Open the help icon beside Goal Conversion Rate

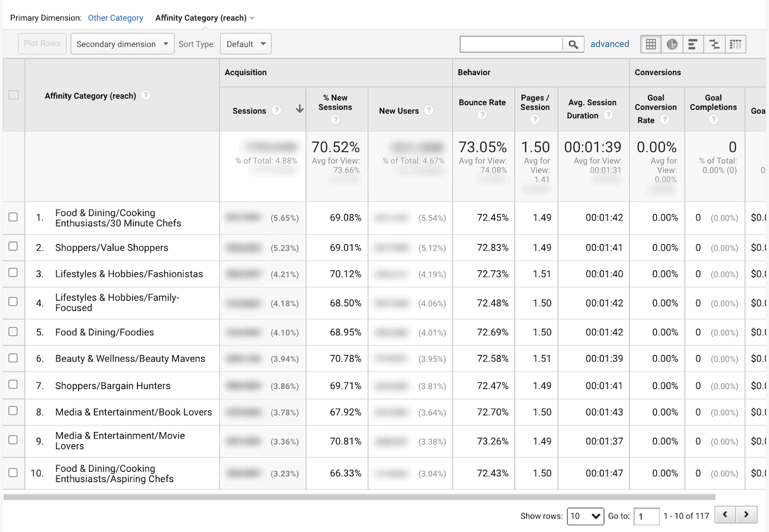click(x=665, y=120)
